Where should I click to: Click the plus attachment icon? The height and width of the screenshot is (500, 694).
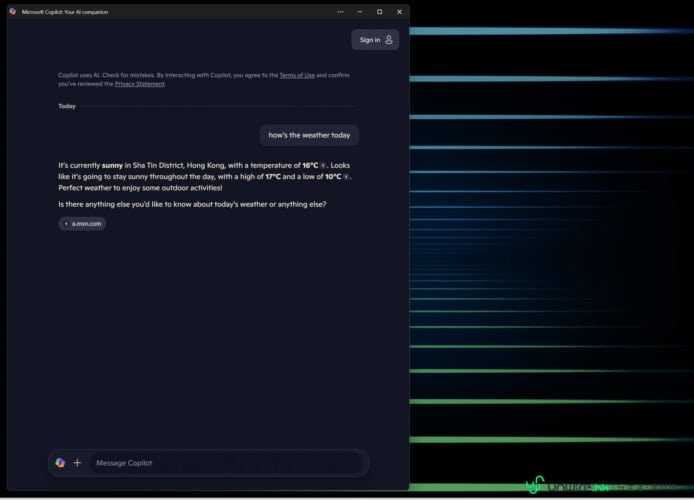tap(77, 463)
